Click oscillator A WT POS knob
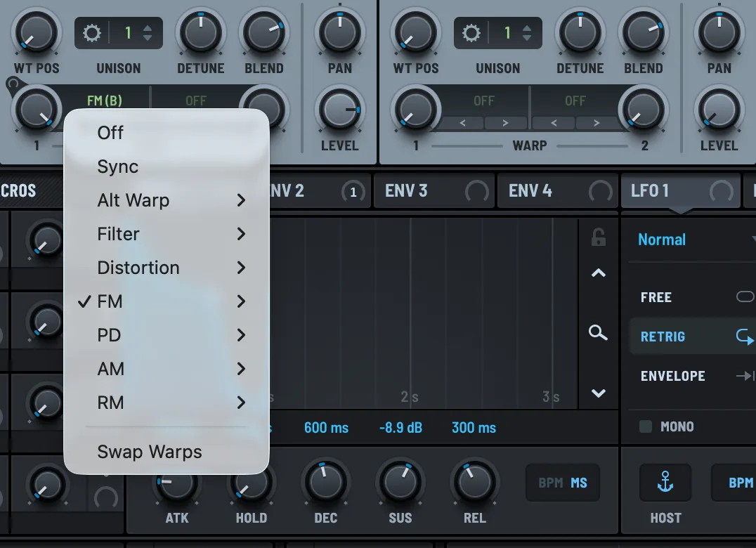The height and width of the screenshot is (548, 756). pyautogui.click(x=36, y=33)
